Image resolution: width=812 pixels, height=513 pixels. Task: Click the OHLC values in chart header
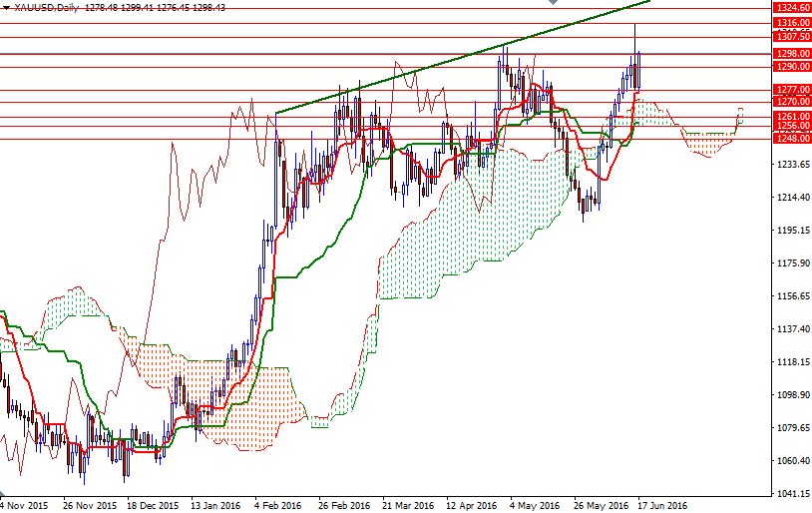[156, 7]
